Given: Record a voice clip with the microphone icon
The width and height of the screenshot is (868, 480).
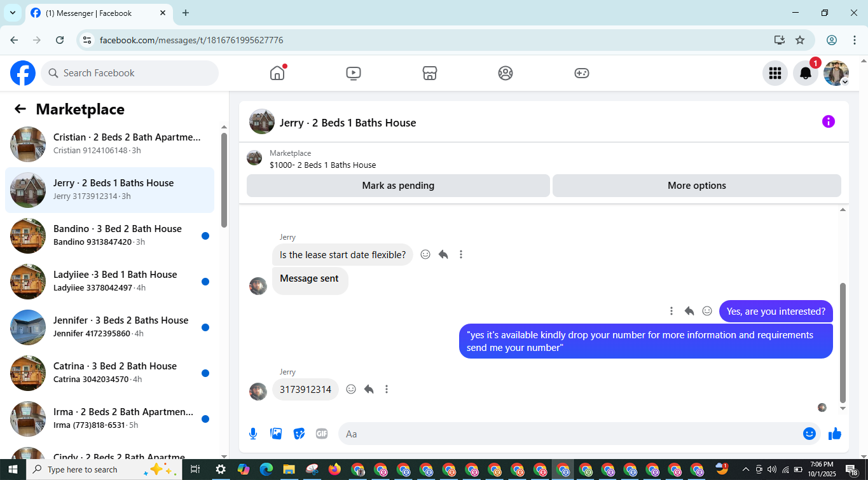Looking at the screenshot, I should click(253, 434).
